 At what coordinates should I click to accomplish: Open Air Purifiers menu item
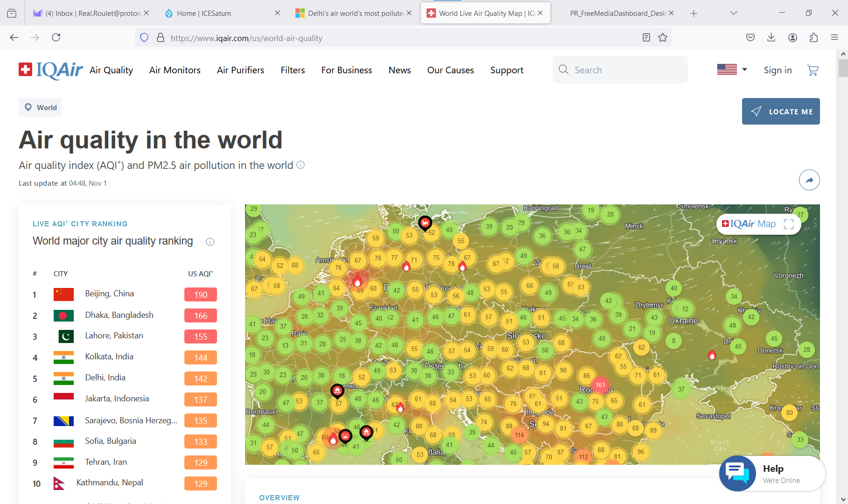[x=240, y=70]
